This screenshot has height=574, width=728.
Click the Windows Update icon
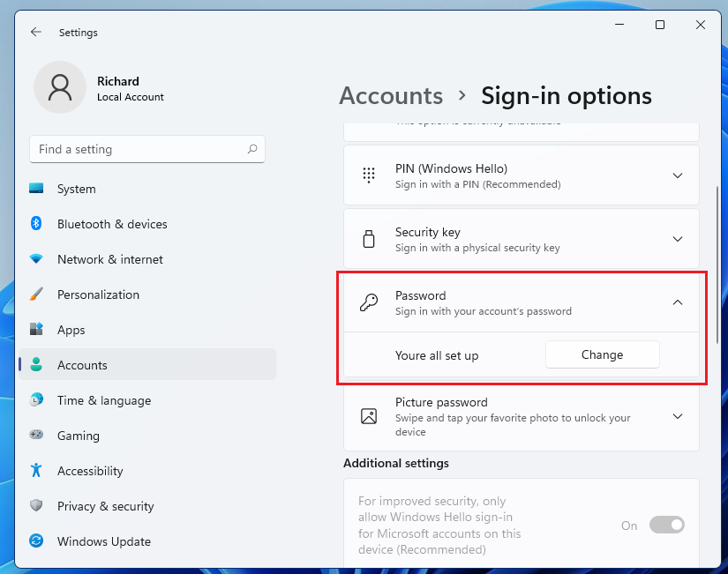pos(36,541)
